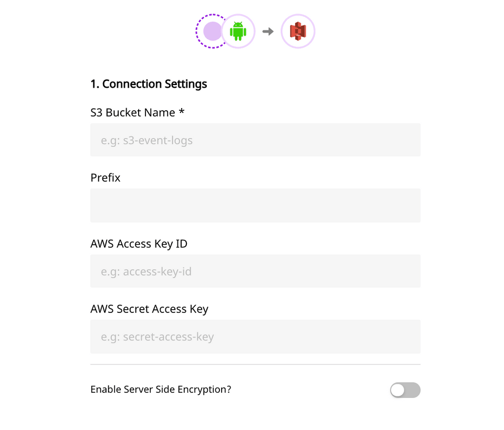The height and width of the screenshot is (430, 504).
Task: Click into the empty Prefix text box
Action: pyautogui.click(x=255, y=205)
